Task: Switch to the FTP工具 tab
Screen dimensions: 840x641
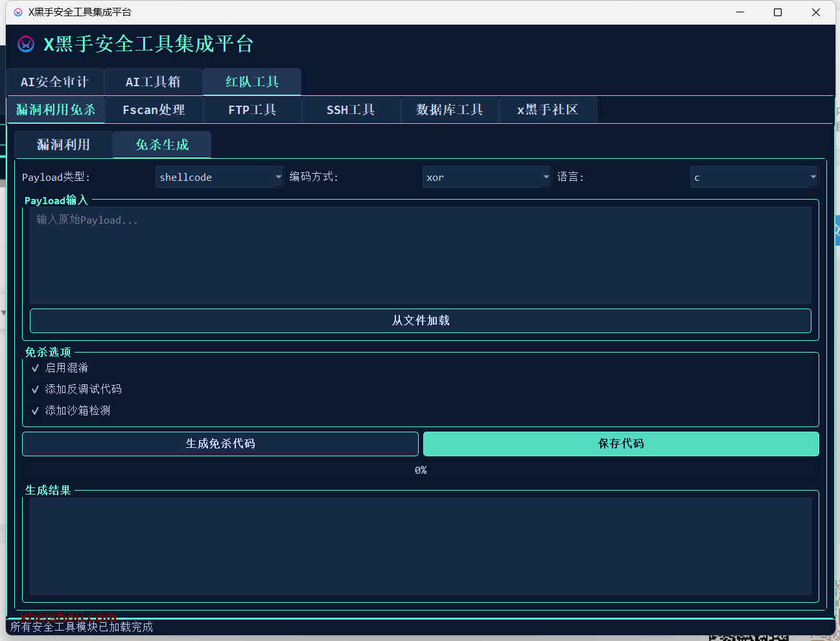Action: tap(253, 110)
